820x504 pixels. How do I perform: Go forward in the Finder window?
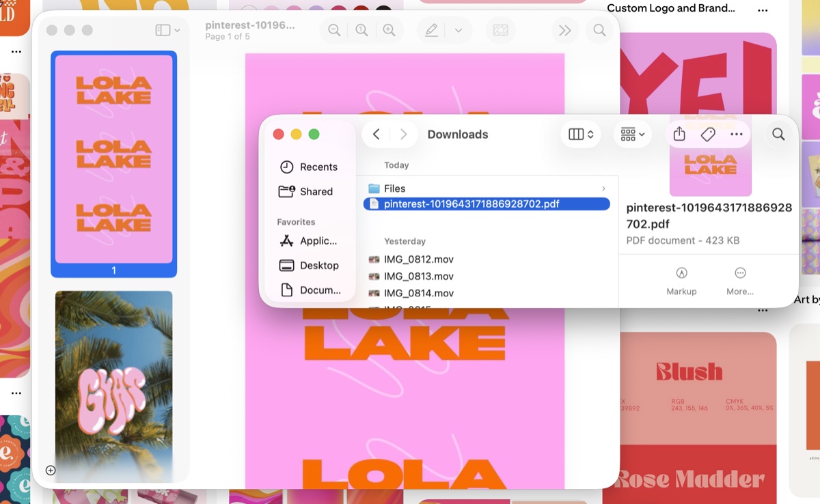click(x=404, y=135)
